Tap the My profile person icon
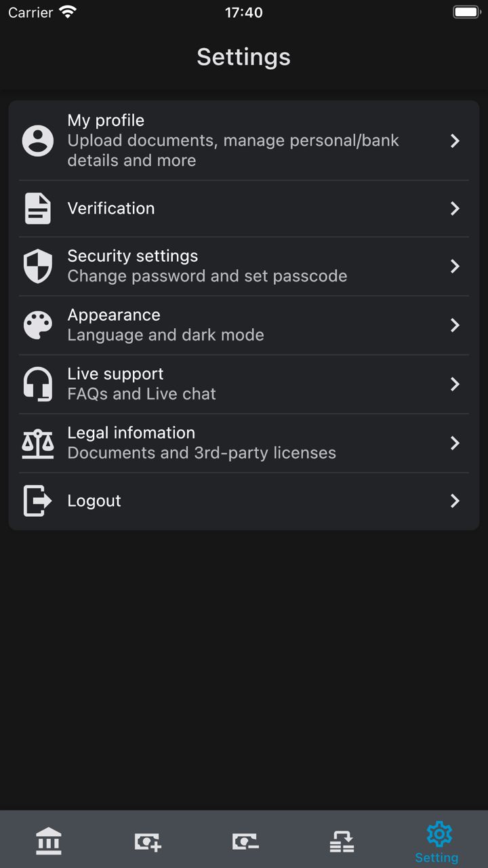The height and width of the screenshot is (868, 488). 38,141
